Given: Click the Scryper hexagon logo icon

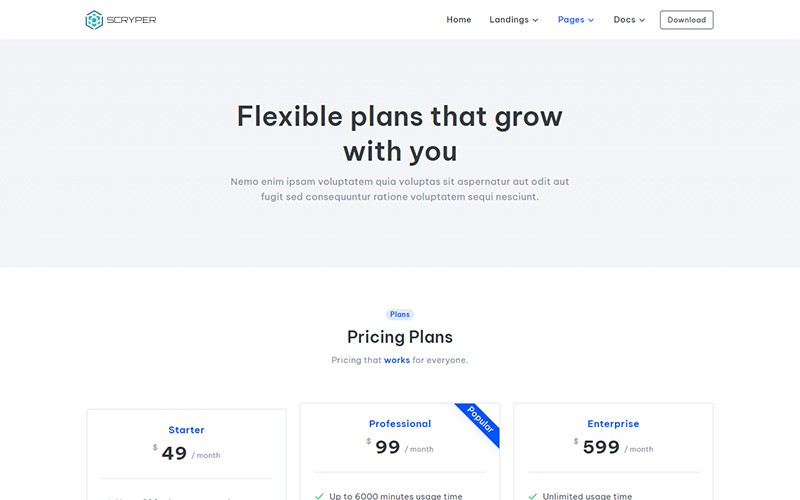Looking at the screenshot, I should (94, 20).
